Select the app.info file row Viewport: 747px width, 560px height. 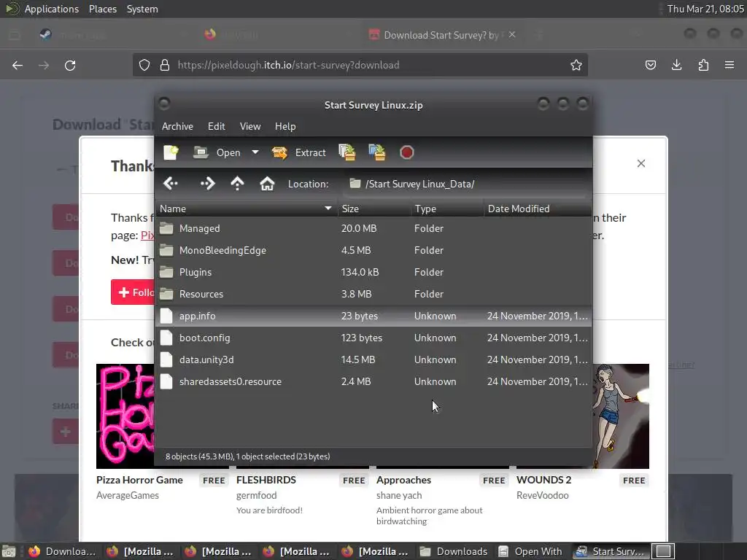click(373, 316)
